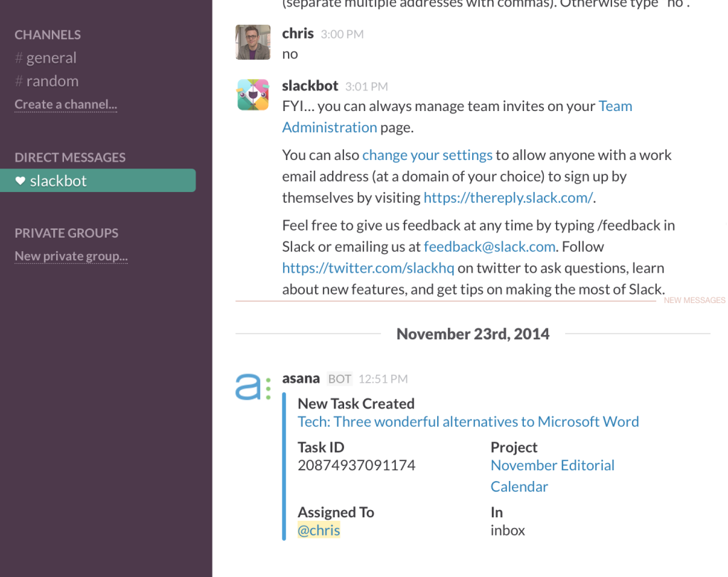Click the November 23rd, 2014 date divider
This screenshot has width=728, height=577.
(x=473, y=334)
